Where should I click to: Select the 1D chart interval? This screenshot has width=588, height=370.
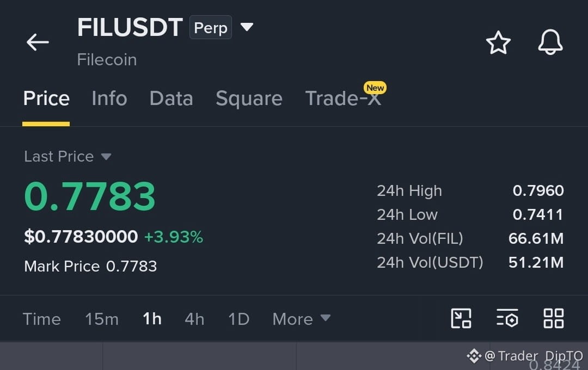tap(238, 319)
